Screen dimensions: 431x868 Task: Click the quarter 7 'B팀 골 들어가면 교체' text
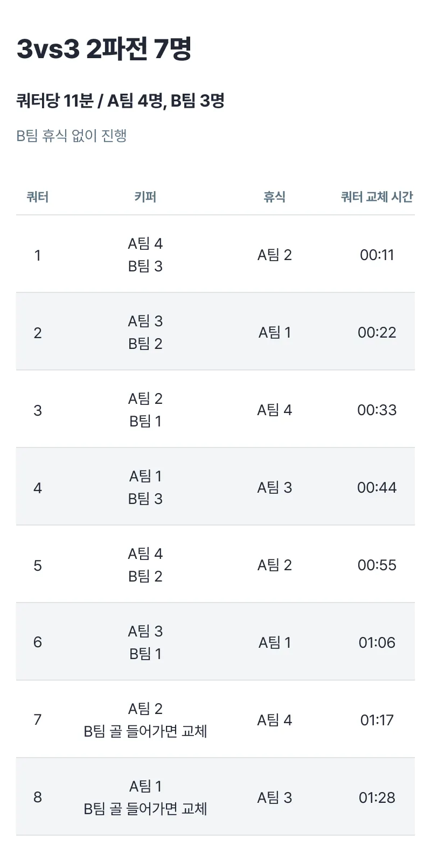tap(145, 731)
